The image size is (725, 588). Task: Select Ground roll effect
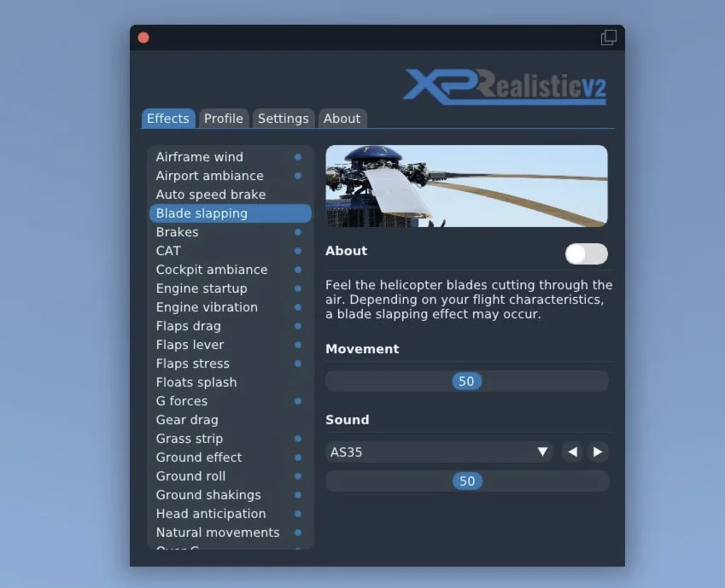231,476
